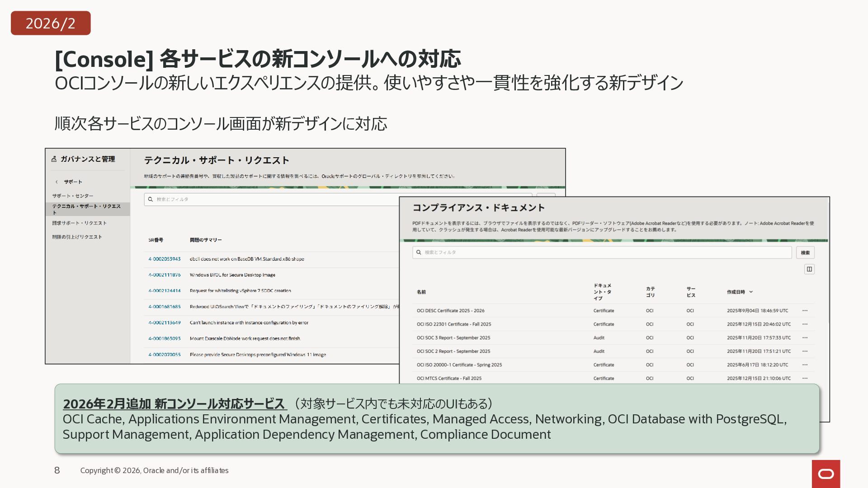Open 請求サポート・リクエスト sidebar item
This screenshot has height=488, width=868.
79,223
